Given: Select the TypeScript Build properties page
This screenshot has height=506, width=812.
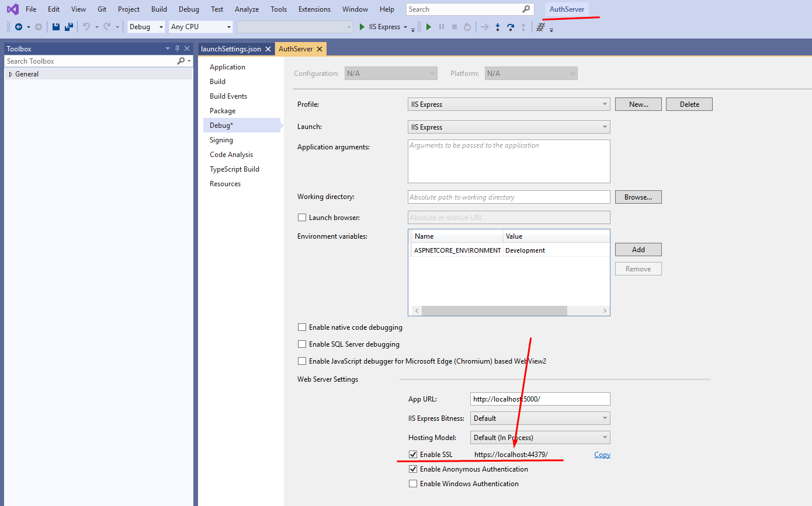Looking at the screenshot, I should 234,169.
